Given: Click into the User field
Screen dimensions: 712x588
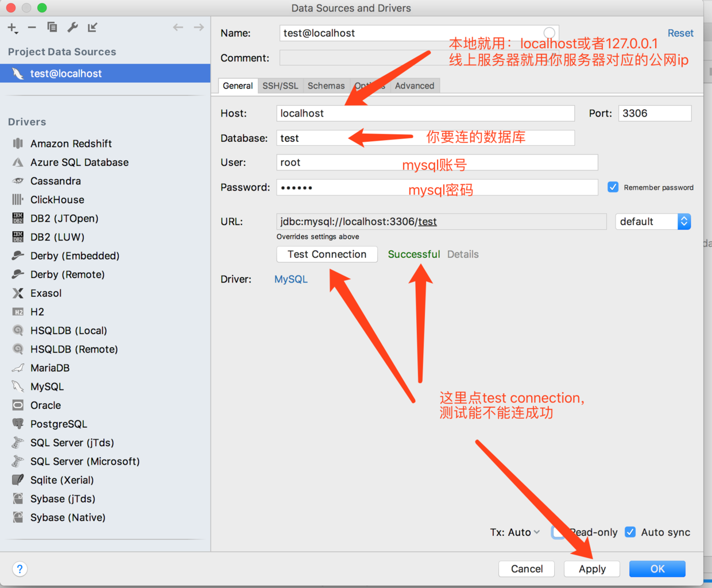Looking at the screenshot, I should [437, 163].
